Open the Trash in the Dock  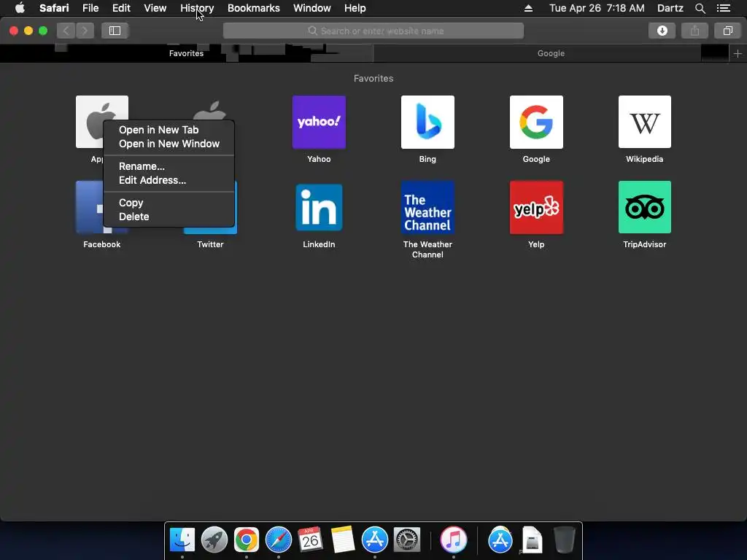pos(565,540)
